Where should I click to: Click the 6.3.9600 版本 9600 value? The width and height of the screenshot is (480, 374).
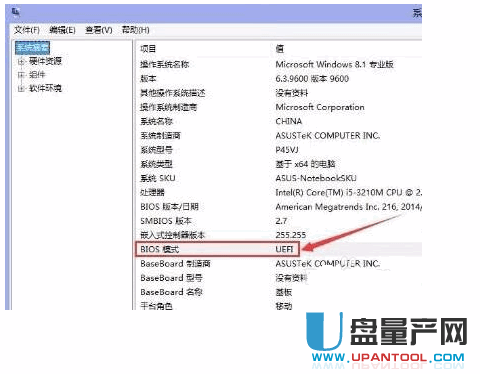coord(312,79)
